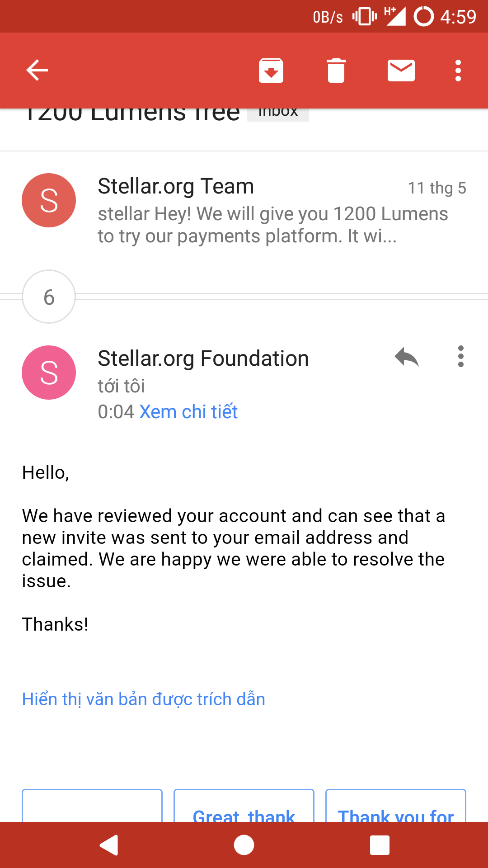Open Xem chi tiết message details
488x868 pixels.
188,412
